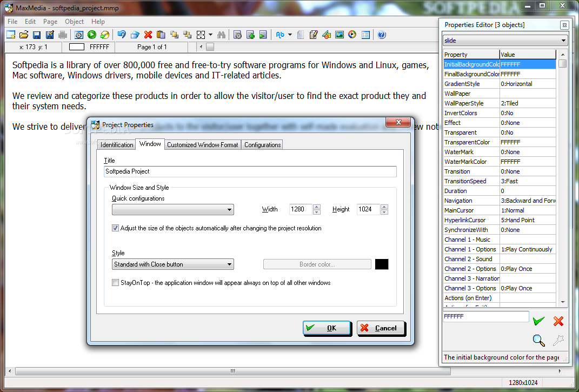Open the Style dropdown Standard with Close button
The image size is (579, 392).
[x=173, y=264]
